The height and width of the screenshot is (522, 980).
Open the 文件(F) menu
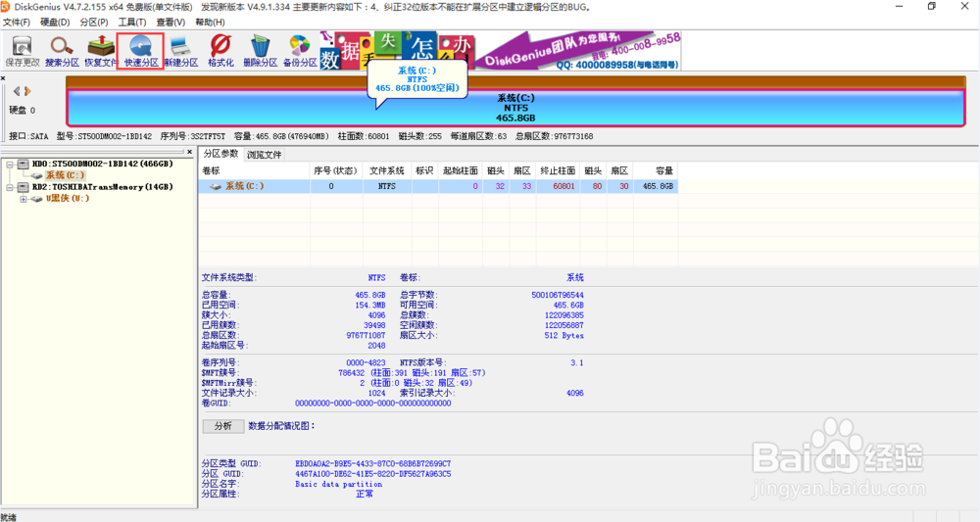tap(17, 22)
